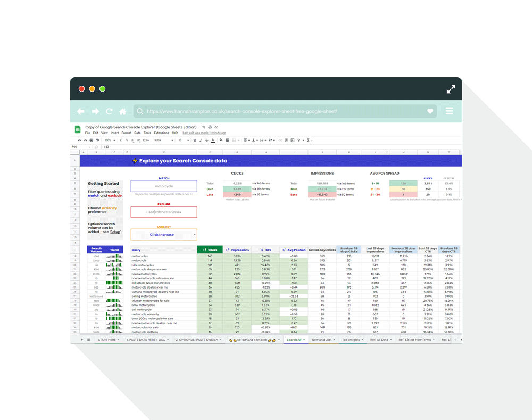Open horizontal align dropdown

click(x=247, y=140)
